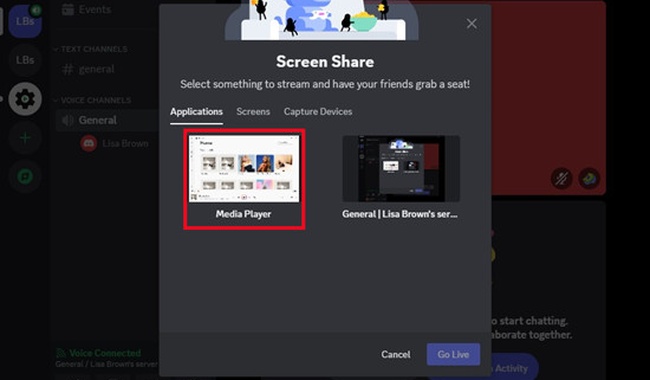Open the top LBs server icon

click(25, 21)
